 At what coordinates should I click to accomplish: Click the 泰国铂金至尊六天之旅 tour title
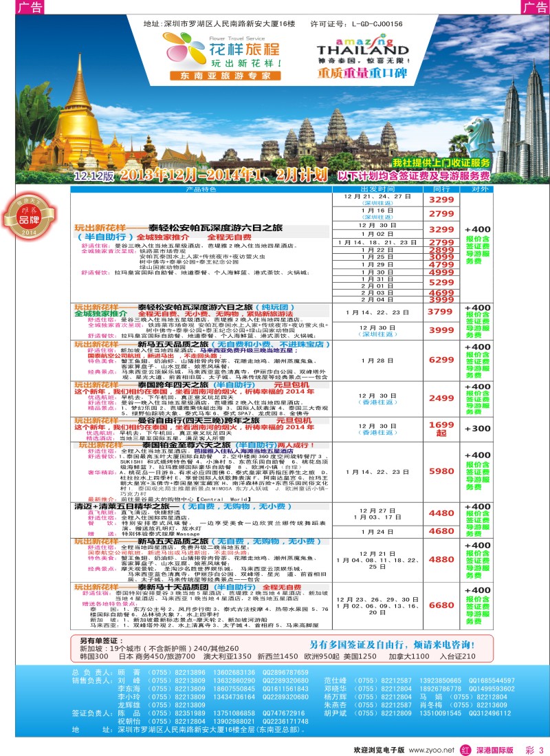click(186, 445)
